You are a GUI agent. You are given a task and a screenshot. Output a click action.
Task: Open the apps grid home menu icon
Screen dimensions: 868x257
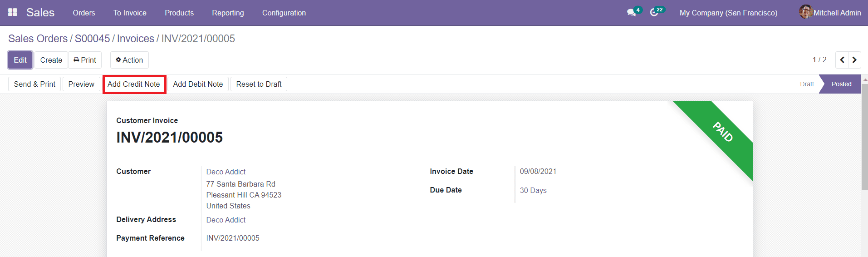coord(13,12)
